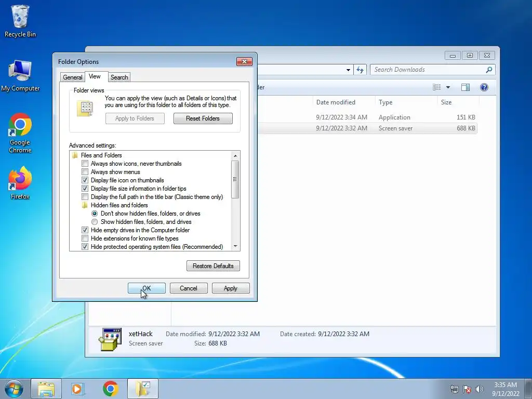The image size is (532, 399).
Task: Toggle the preview pane icon in Explorer
Action: click(x=465, y=87)
